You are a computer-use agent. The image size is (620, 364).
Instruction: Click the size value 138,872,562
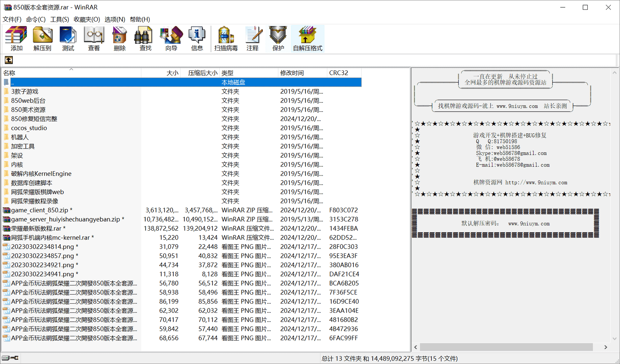point(161,228)
